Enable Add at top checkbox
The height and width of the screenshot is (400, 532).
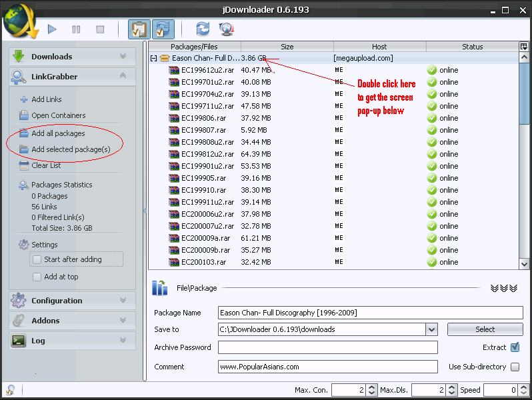point(37,277)
